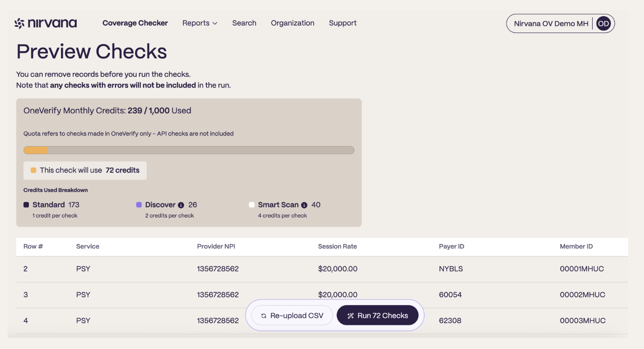Click Session Rate in row 2

tap(338, 269)
